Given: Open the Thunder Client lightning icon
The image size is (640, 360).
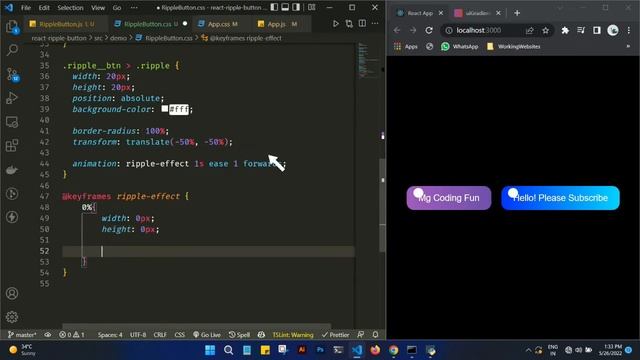Looking at the screenshot, I should coord(12,217).
